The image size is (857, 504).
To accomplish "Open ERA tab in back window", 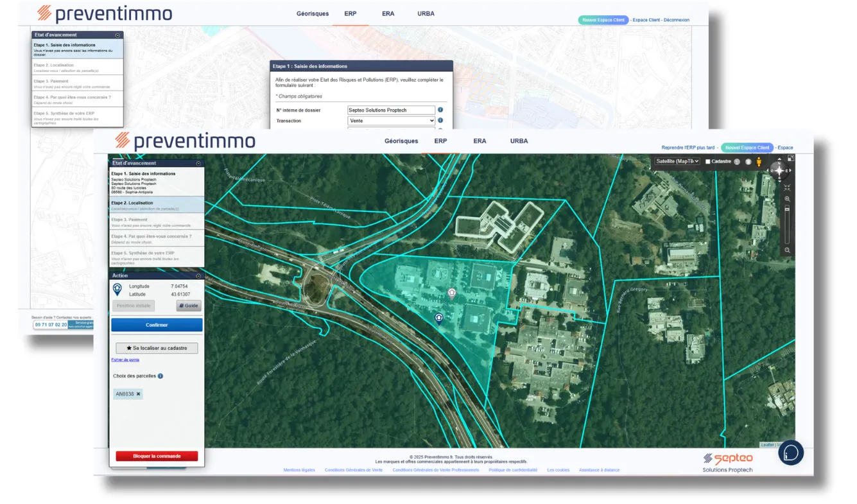I will coord(388,13).
